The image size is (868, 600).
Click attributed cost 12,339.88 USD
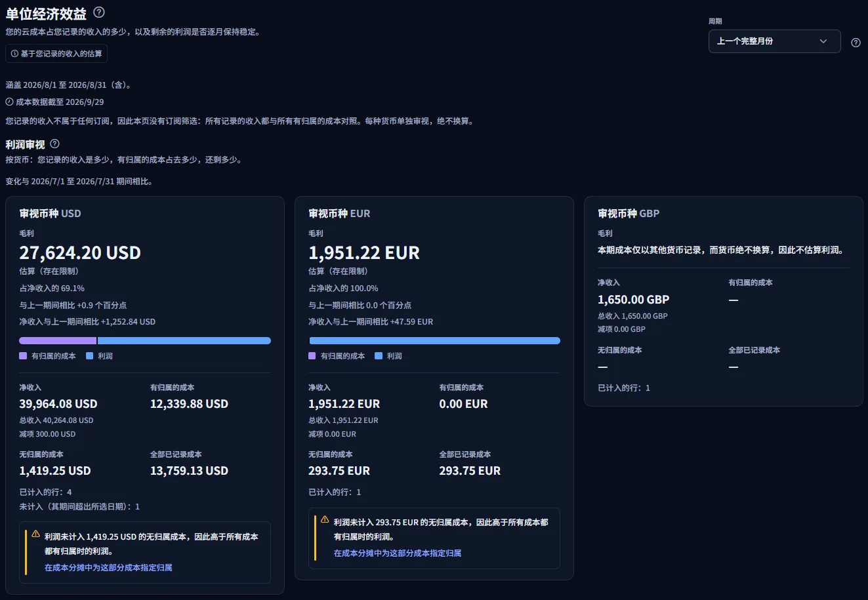pos(189,404)
